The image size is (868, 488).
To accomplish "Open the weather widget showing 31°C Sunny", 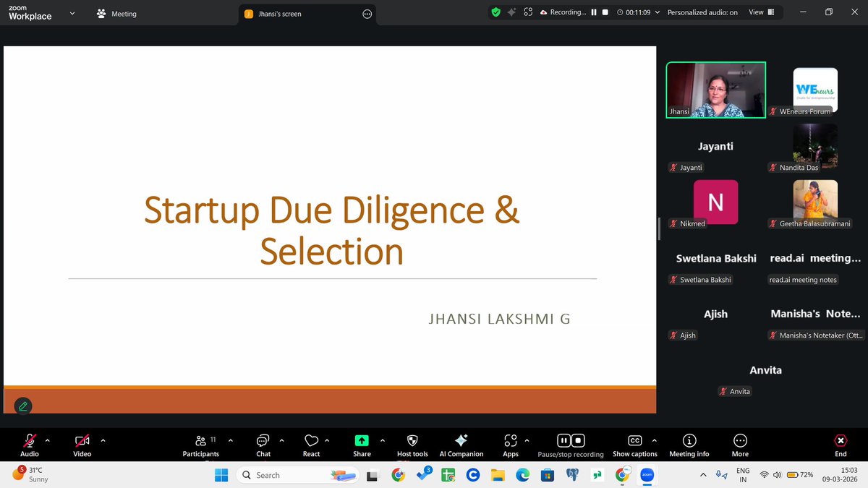I will pyautogui.click(x=29, y=474).
